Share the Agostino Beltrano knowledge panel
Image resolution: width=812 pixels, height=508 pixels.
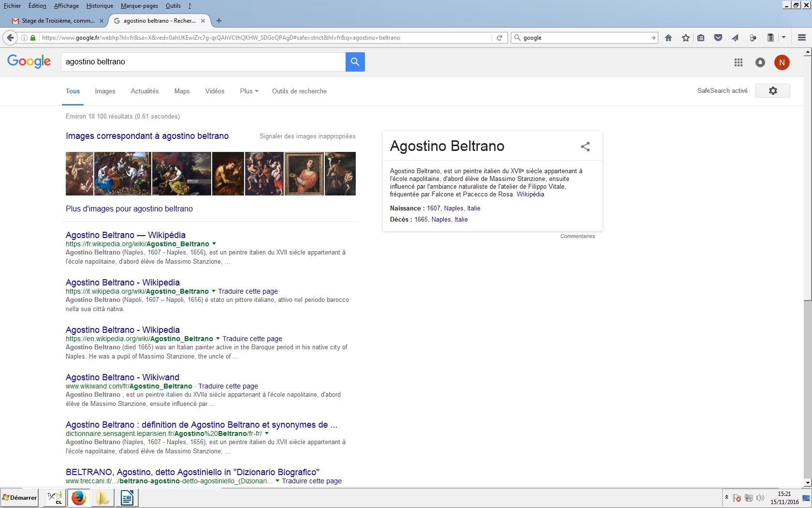(x=585, y=147)
